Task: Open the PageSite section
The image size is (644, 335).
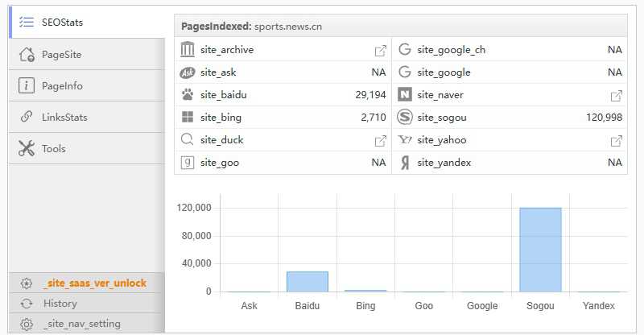Action: pyautogui.click(x=87, y=54)
